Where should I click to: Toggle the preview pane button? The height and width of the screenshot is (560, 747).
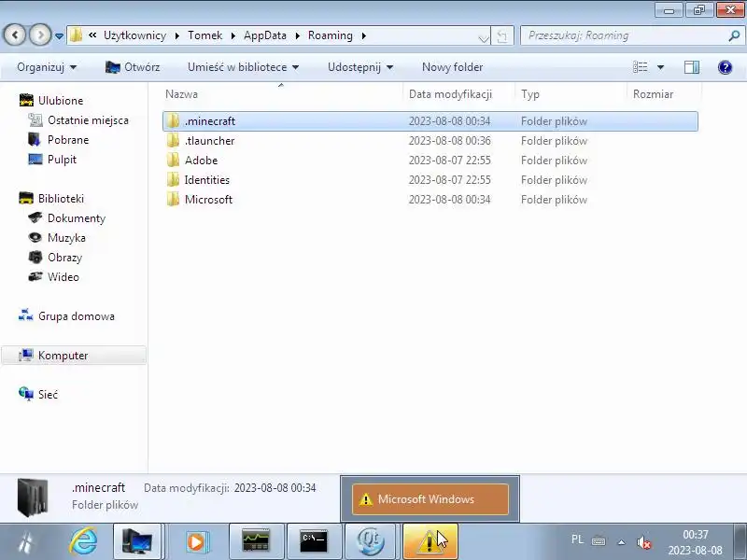pyautogui.click(x=692, y=67)
